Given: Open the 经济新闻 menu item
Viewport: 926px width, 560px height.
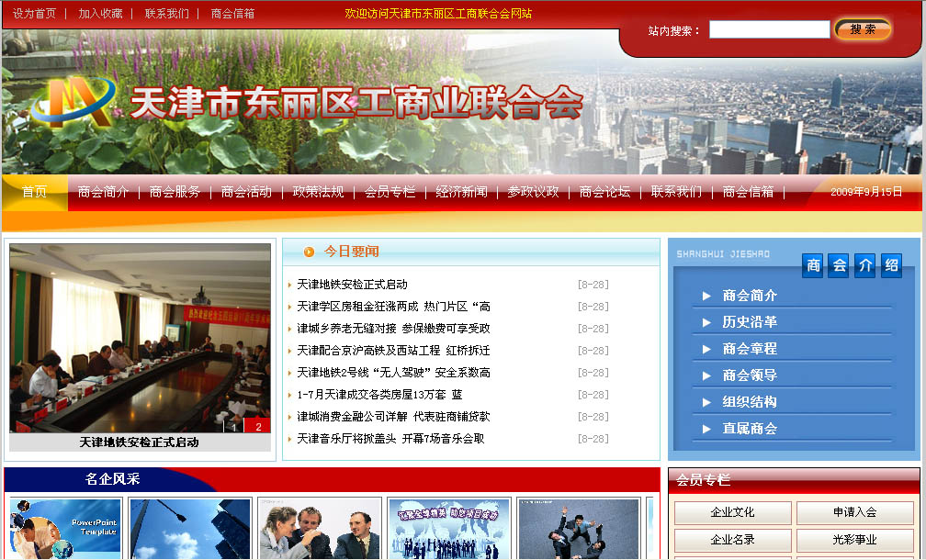Looking at the screenshot, I should point(463,193).
